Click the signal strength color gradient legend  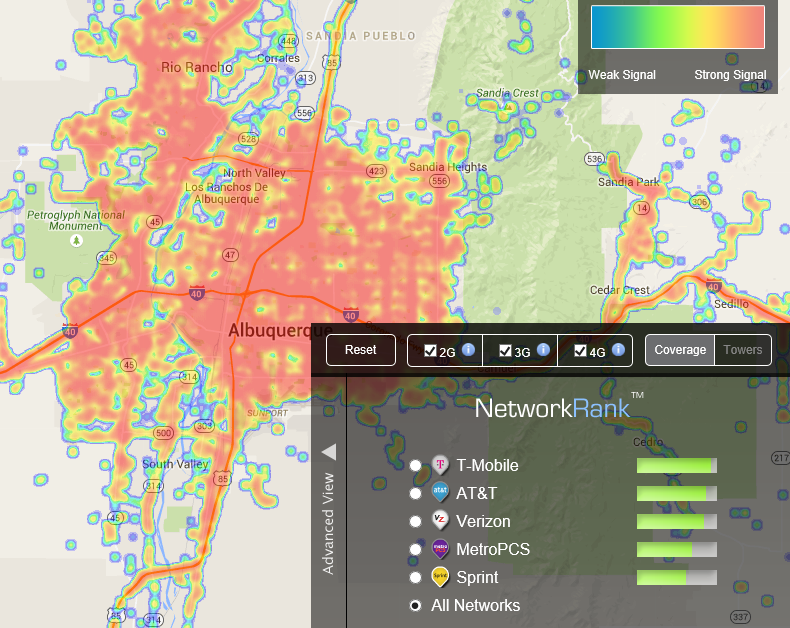678,27
